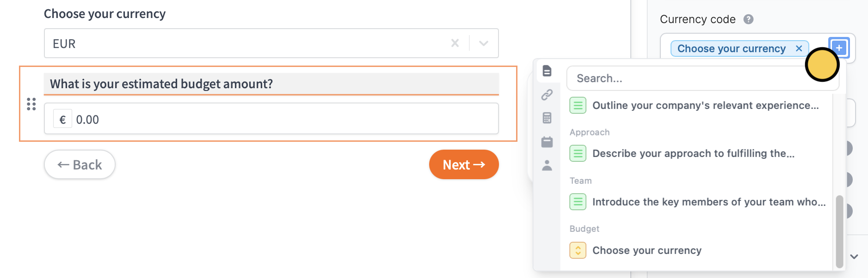This screenshot has width=868, height=278.
Task: Go back using the Back button
Action: pos(80,164)
